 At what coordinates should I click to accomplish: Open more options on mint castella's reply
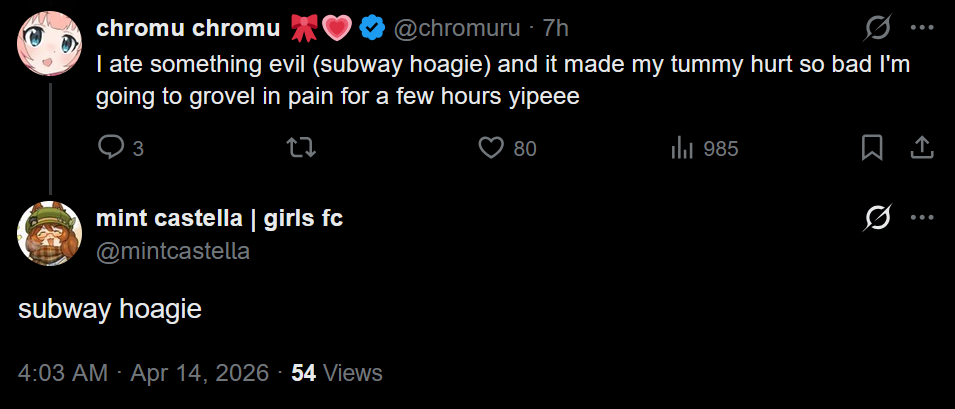click(x=922, y=218)
